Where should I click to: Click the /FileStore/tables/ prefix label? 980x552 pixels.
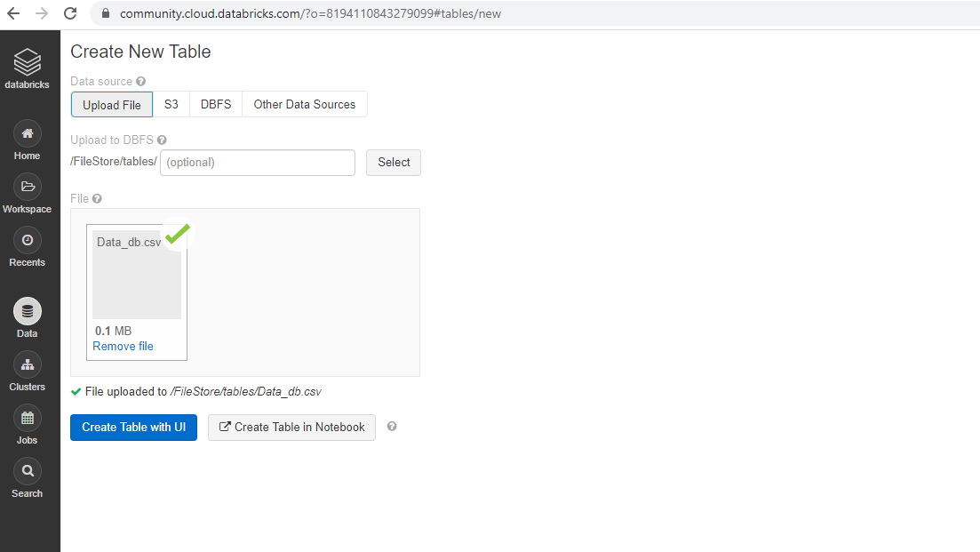114,161
